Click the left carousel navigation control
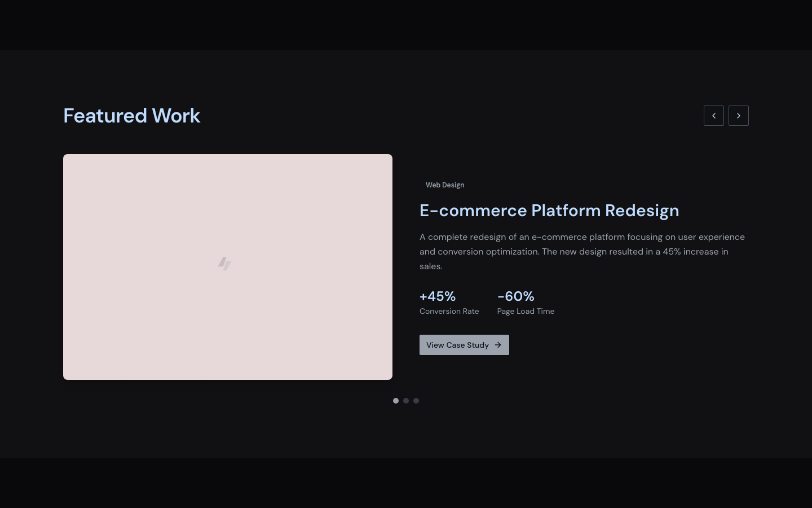The image size is (812, 508). coord(714,116)
